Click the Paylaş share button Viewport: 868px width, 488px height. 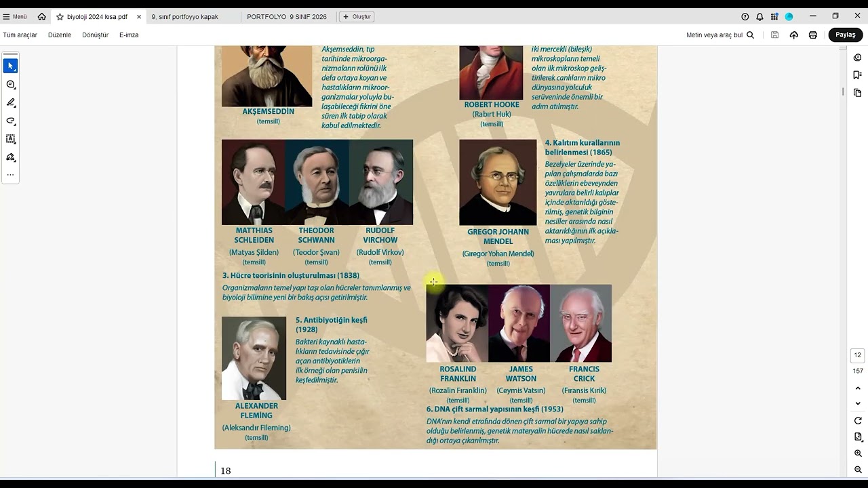point(845,35)
